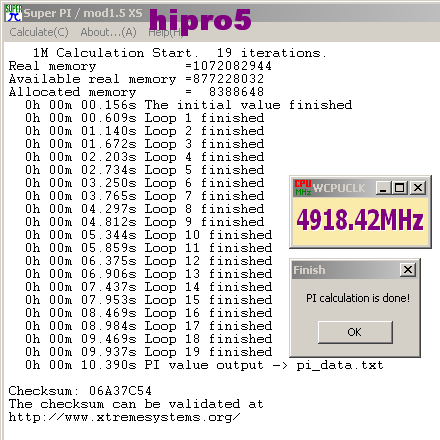Click the 'Loop 5 finished' row
440x440 pixels.
point(145,170)
